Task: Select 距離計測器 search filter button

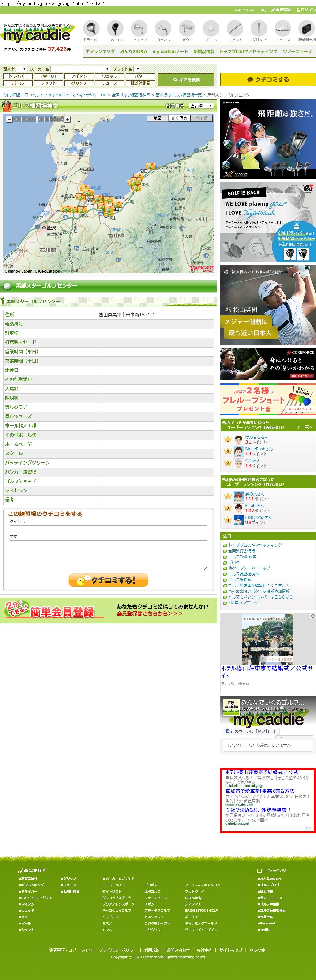Action: [x=140, y=83]
